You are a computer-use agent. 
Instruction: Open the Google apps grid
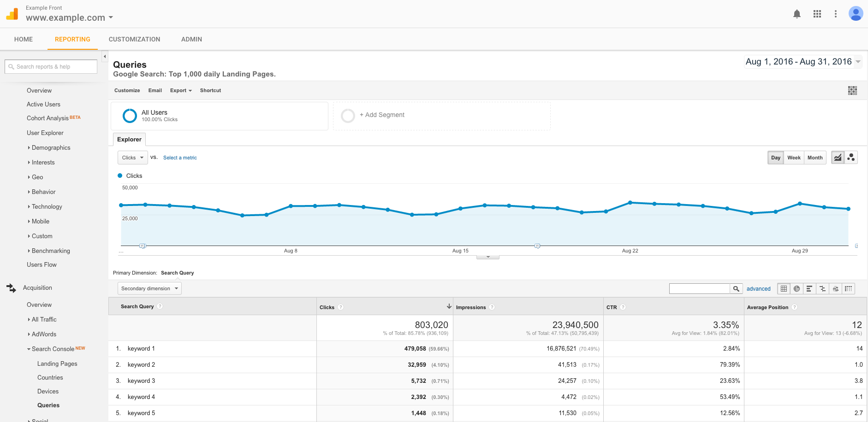(x=817, y=14)
